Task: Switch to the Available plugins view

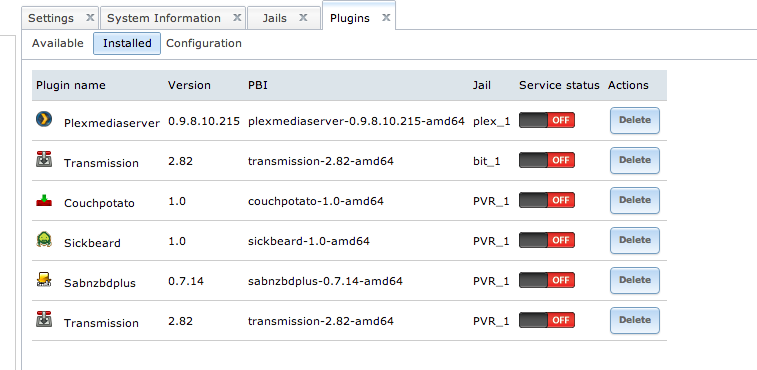Action: (x=57, y=43)
